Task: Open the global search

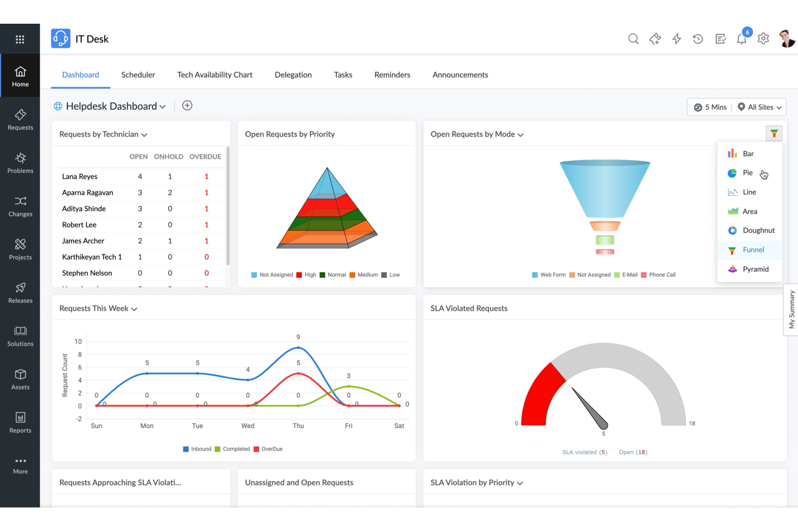Action: pyautogui.click(x=633, y=38)
